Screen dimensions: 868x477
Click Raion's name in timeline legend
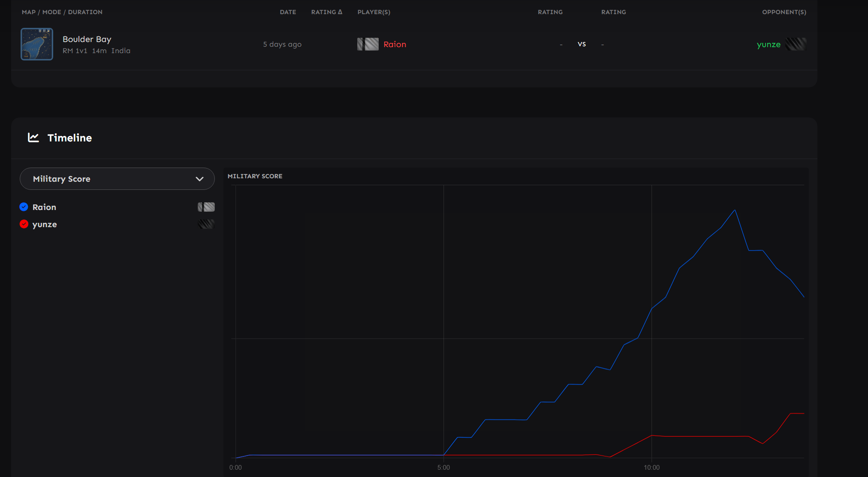pos(44,207)
